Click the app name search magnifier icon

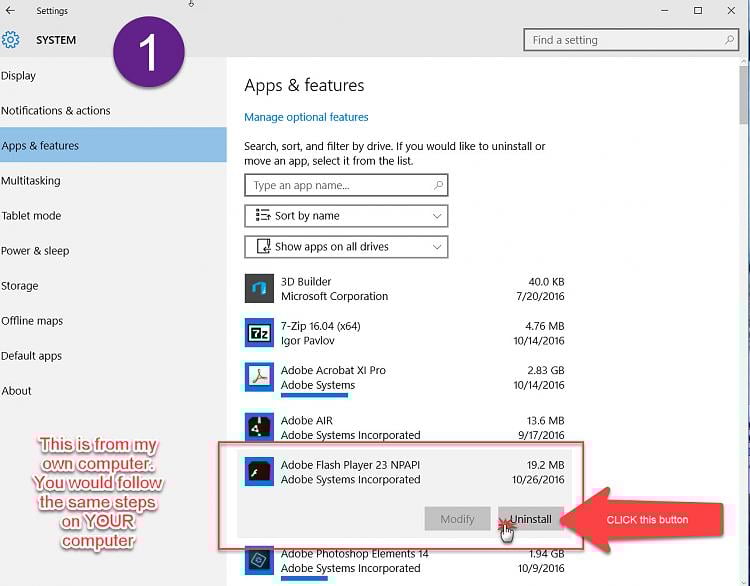click(438, 185)
